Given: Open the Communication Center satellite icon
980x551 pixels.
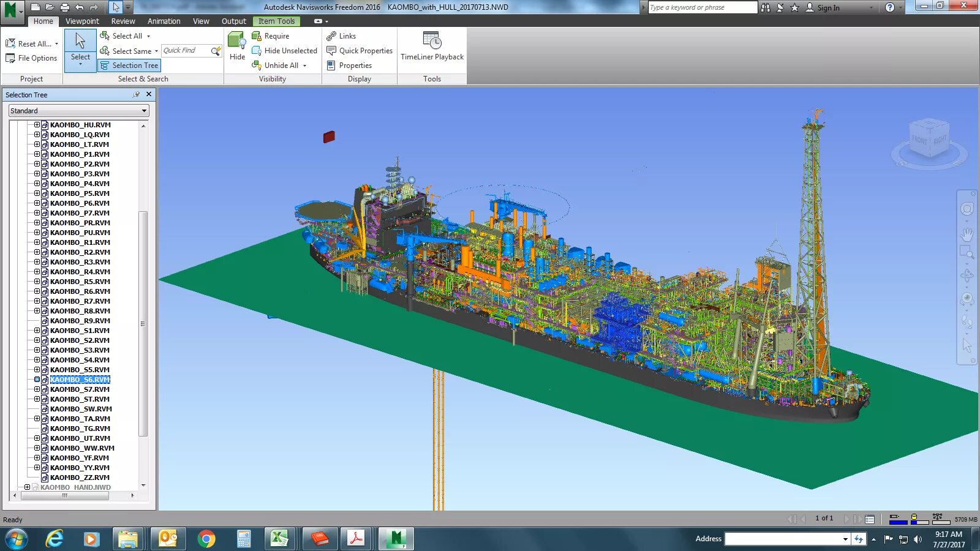Looking at the screenshot, I should coord(780,7).
